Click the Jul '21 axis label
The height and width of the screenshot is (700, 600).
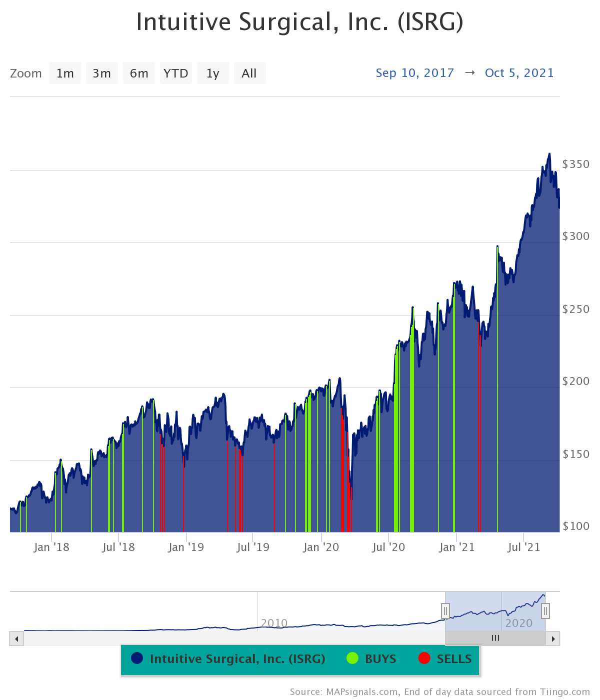point(523,547)
